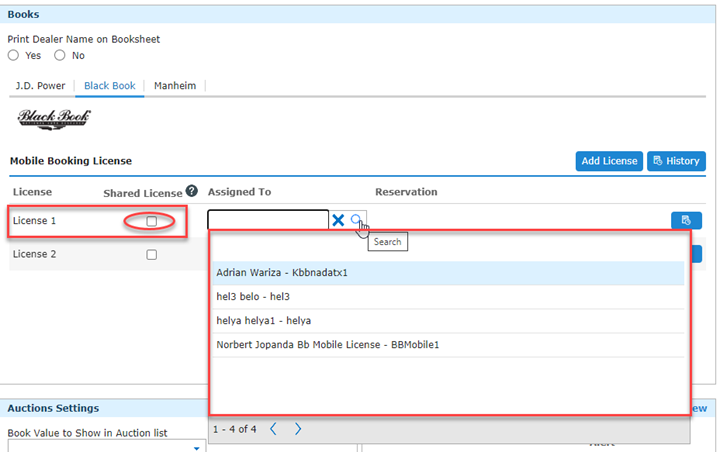Check Shared License for License 1

152,221
